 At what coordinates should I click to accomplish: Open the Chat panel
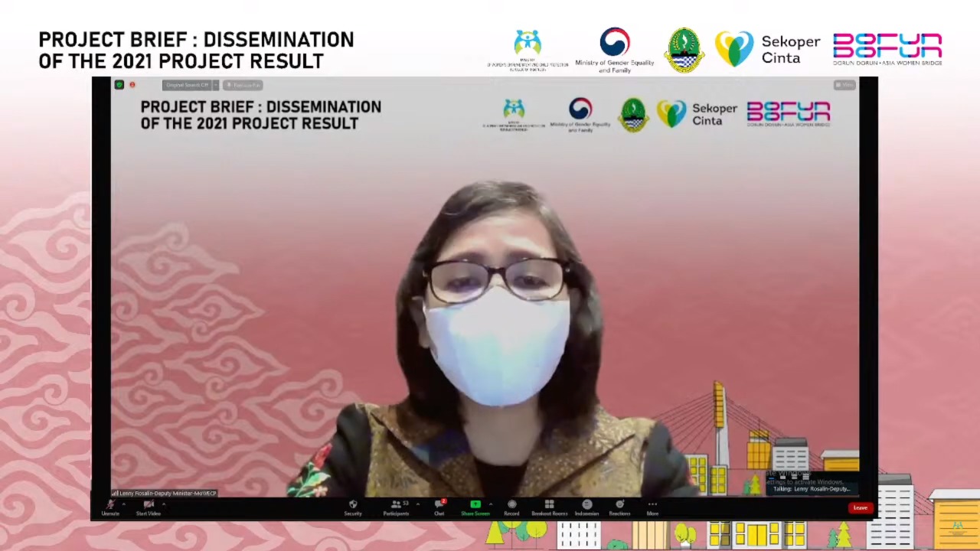coord(439,505)
